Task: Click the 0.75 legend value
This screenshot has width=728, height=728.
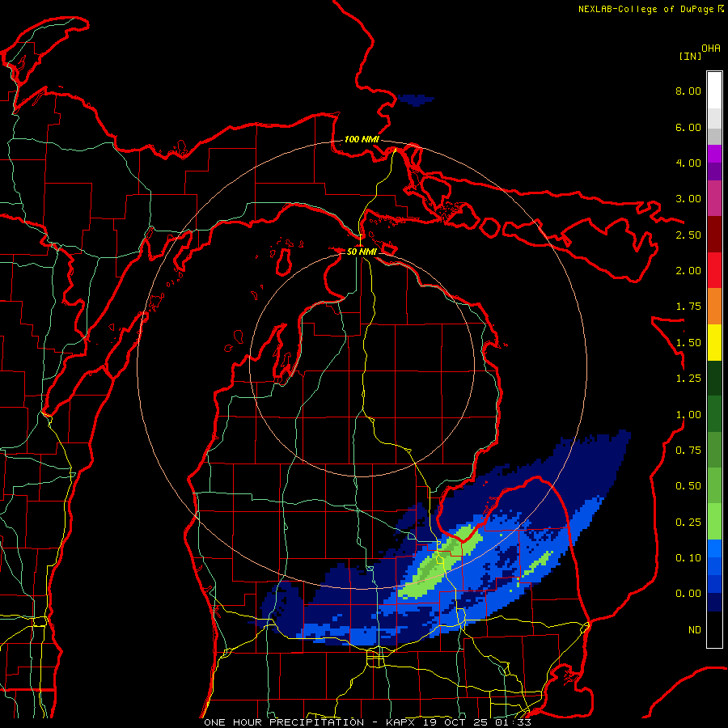Action: pyautogui.click(x=688, y=451)
